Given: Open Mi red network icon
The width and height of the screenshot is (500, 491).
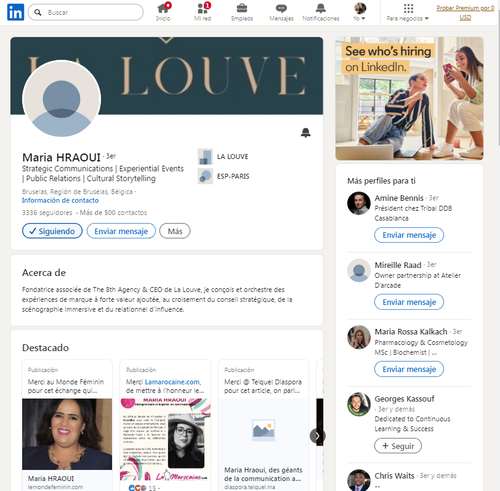Looking at the screenshot, I should [x=203, y=8].
